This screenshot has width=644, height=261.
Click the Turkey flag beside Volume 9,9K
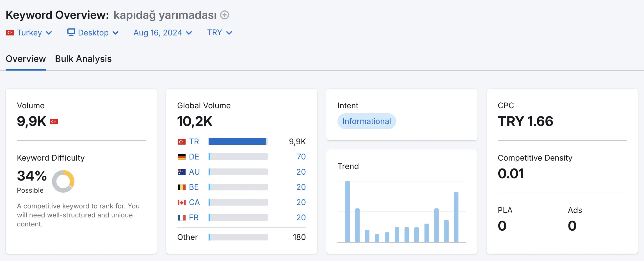click(54, 121)
